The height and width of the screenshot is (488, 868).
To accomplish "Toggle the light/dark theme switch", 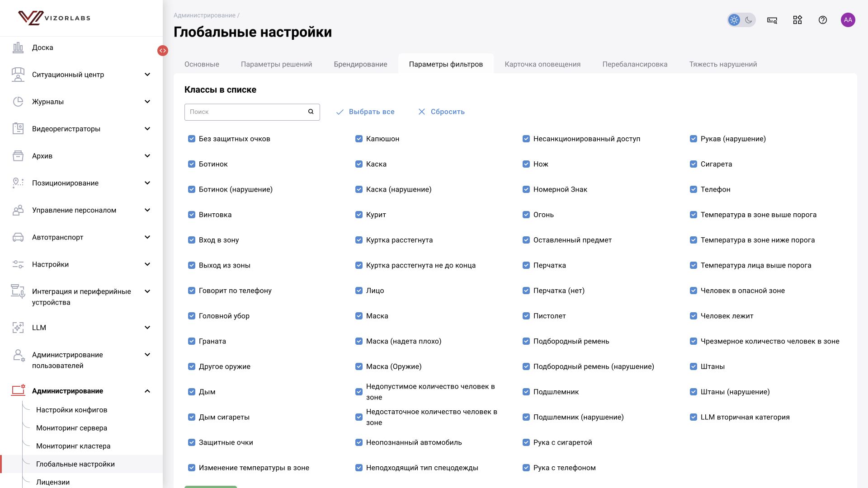I will point(741,20).
